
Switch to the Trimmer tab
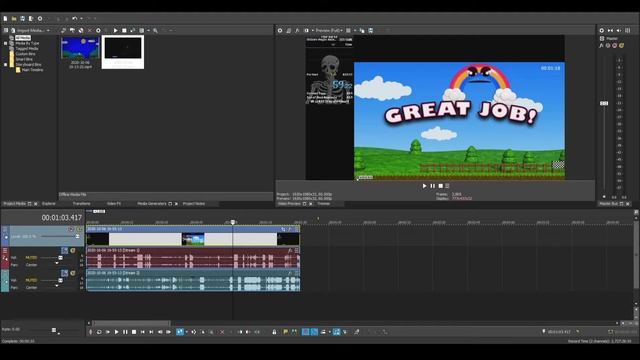(x=323, y=203)
